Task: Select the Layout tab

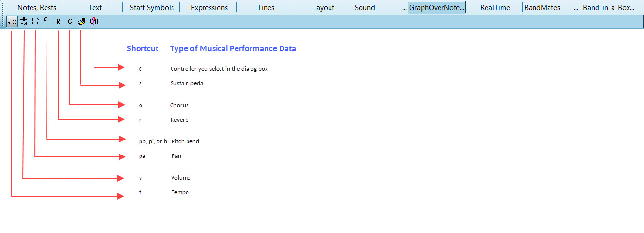Action: tap(323, 8)
